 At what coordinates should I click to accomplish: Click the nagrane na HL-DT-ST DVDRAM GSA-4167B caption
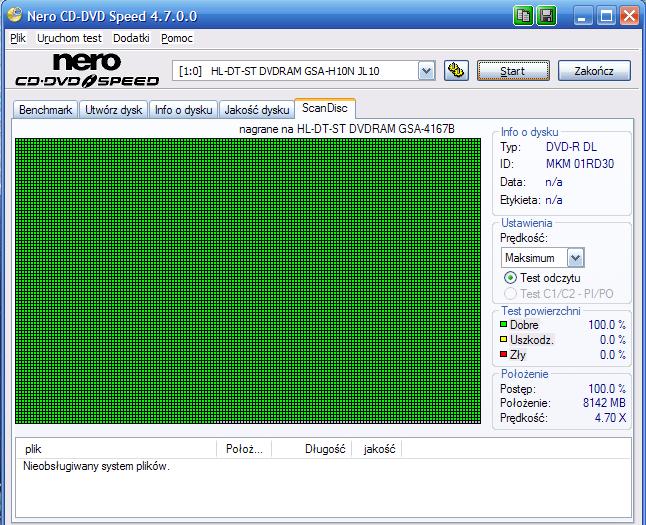[347, 129]
